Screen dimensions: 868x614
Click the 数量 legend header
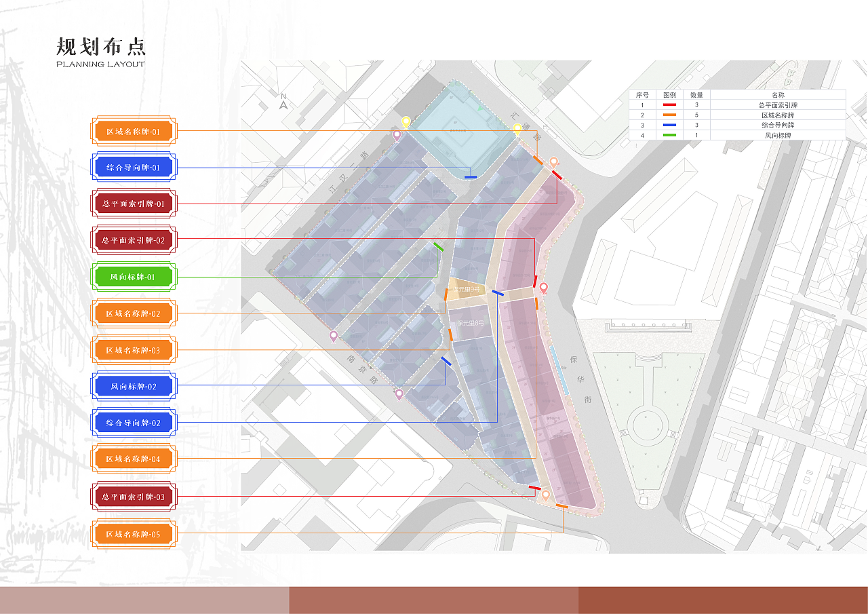point(696,95)
